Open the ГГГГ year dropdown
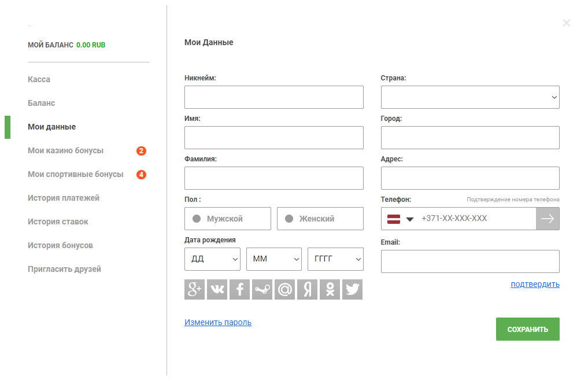This screenshot has height=380, width=588. coord(335,259)
